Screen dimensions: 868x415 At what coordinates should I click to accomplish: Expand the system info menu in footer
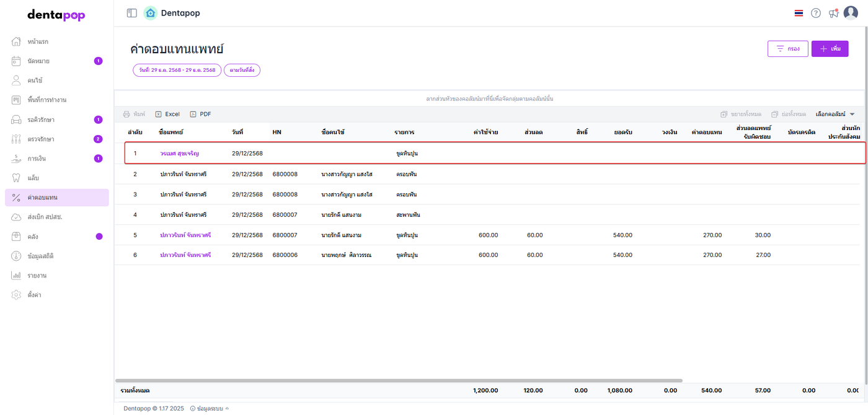click(x=210, y=408)
